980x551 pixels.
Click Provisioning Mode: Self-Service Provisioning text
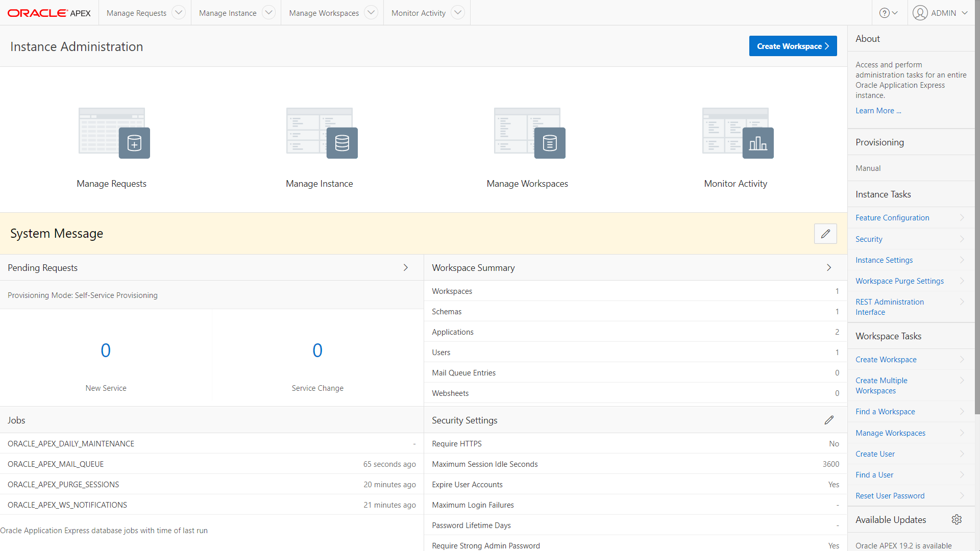83,295
